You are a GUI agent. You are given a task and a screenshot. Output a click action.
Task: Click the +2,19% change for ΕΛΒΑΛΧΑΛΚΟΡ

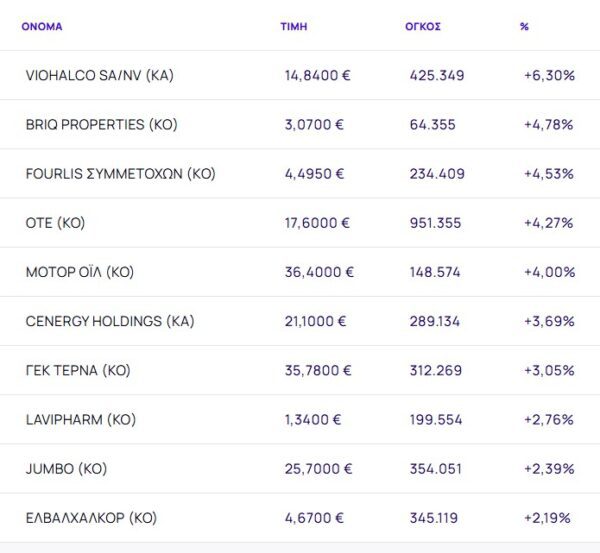pos(549,518)
